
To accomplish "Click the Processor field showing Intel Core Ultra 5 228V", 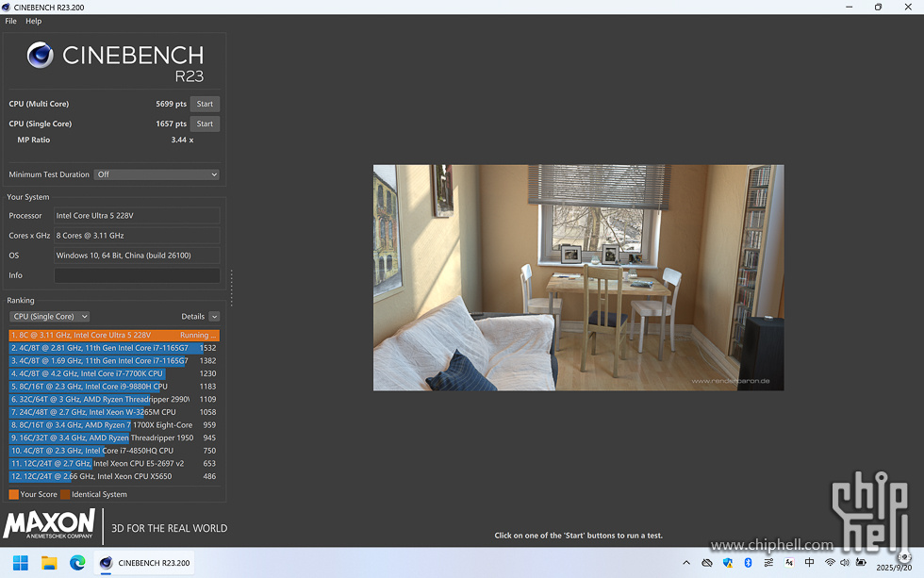I will (137, 216).
